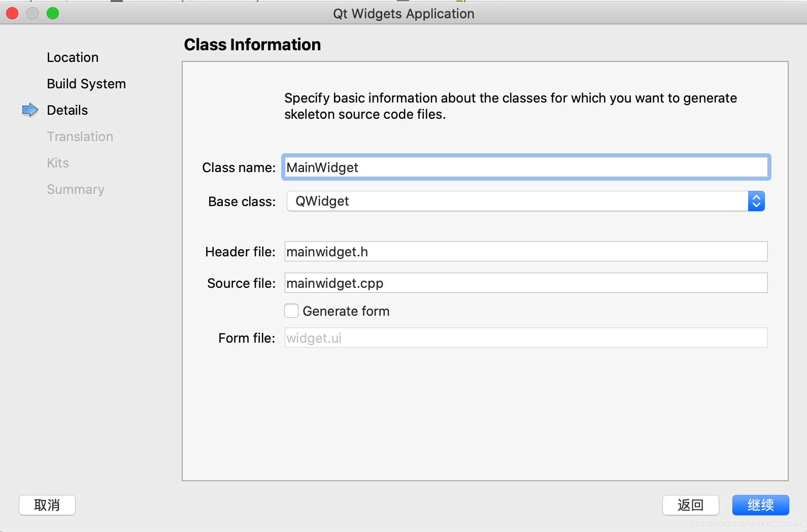Click the Base class label
Image resolution: width=807 pixels, height=532 pixels.
242,202
